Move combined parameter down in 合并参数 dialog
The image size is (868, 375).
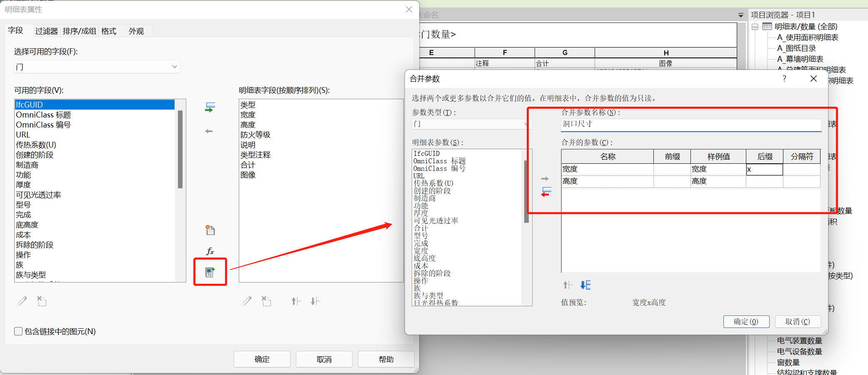[x=585, y=285]
